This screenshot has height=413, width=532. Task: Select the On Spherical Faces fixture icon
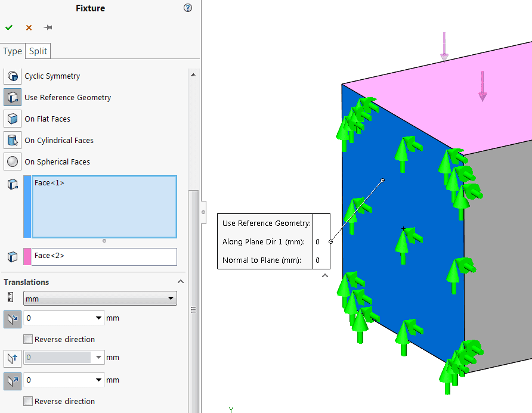click(13, 162)
